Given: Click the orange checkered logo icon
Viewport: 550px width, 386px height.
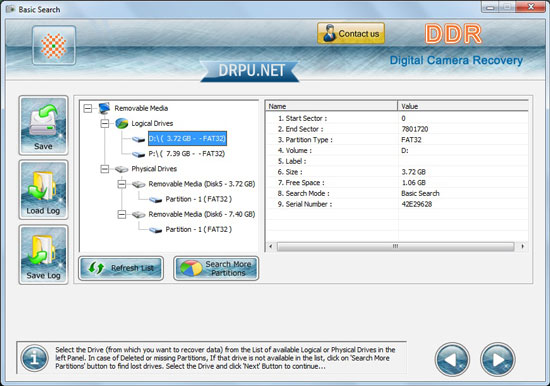Looking at the screenshot, I should pyautogui.click(x=54, y=45).
